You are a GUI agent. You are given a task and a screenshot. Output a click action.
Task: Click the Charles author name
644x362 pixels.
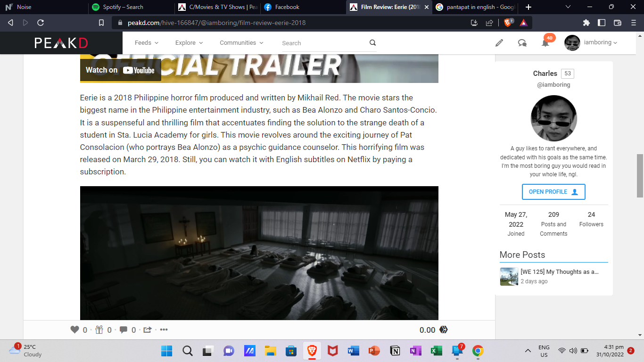pyautogui.click(x=545, y=74)
